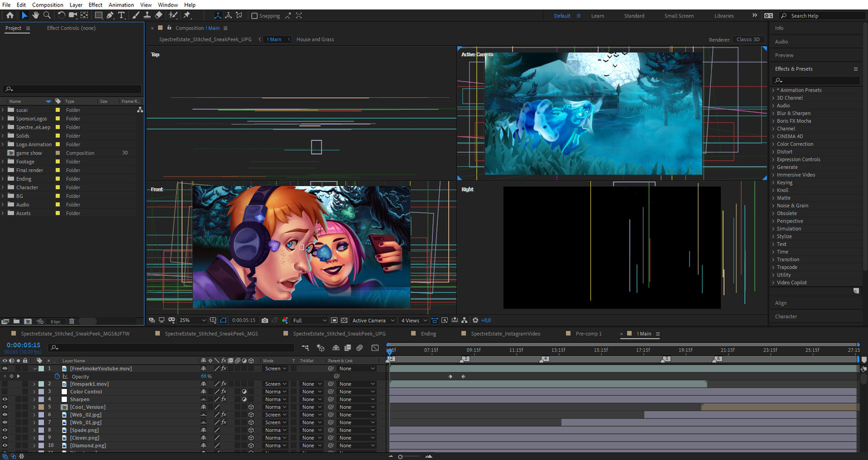
Task: Switch to the Pre-comp 1 timeline tab
Action: coord(589,334)
